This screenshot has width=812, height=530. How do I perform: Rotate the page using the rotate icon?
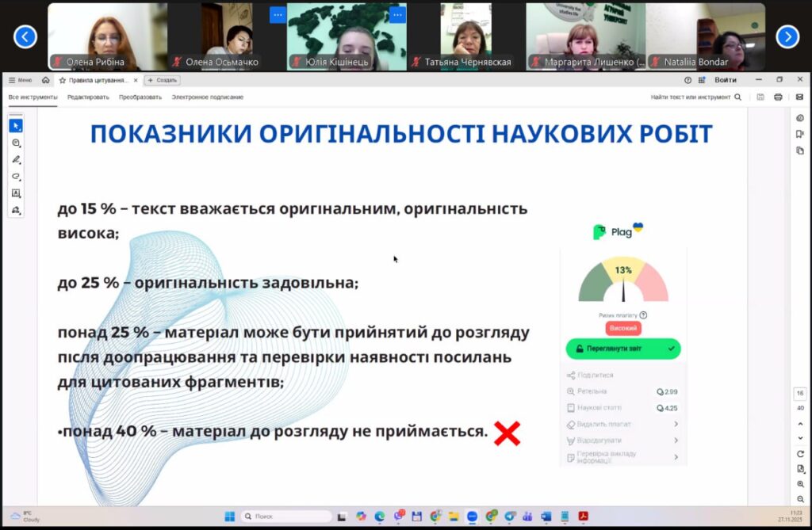pyautogui.click(x=800, y=453)
